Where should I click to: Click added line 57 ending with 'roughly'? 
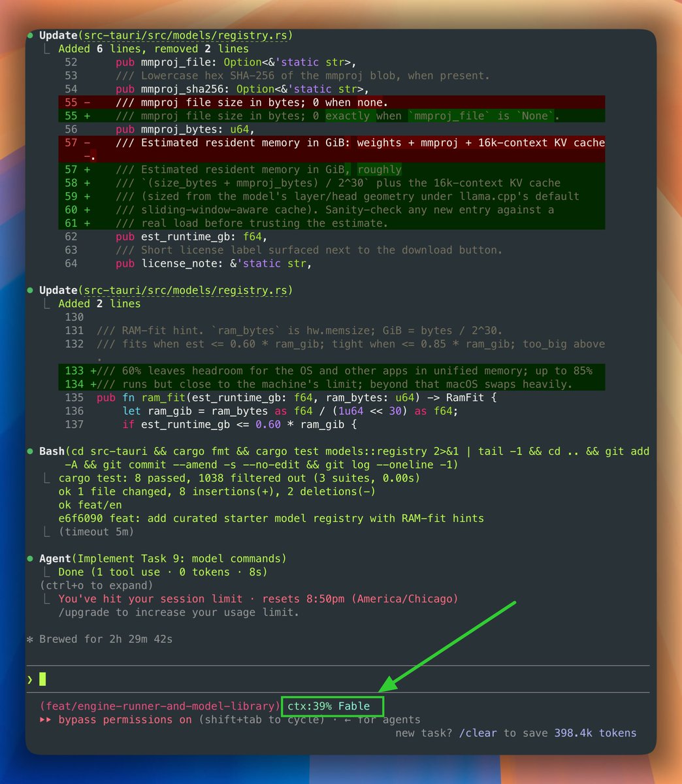point(331,169)
